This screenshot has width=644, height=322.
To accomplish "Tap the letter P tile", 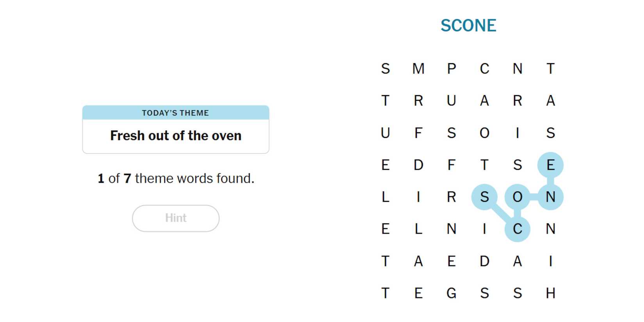I will pyautogui.click(x=451, y=69).
